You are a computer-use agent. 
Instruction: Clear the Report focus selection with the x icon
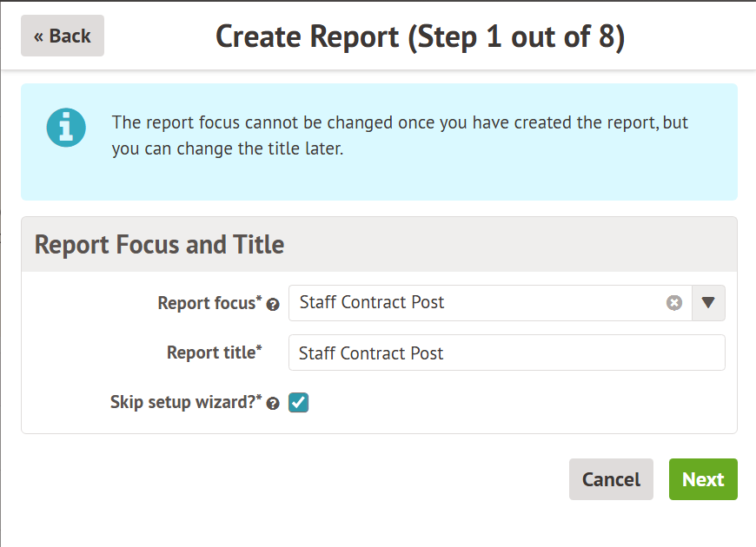(x=674, y=303)
